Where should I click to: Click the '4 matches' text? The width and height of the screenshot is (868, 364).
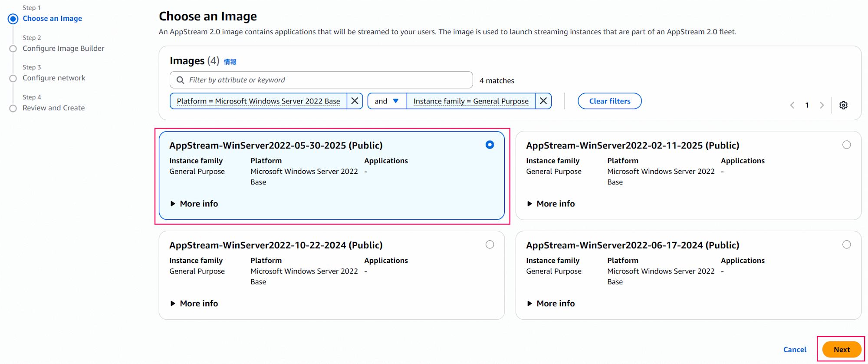click(496, 80)
